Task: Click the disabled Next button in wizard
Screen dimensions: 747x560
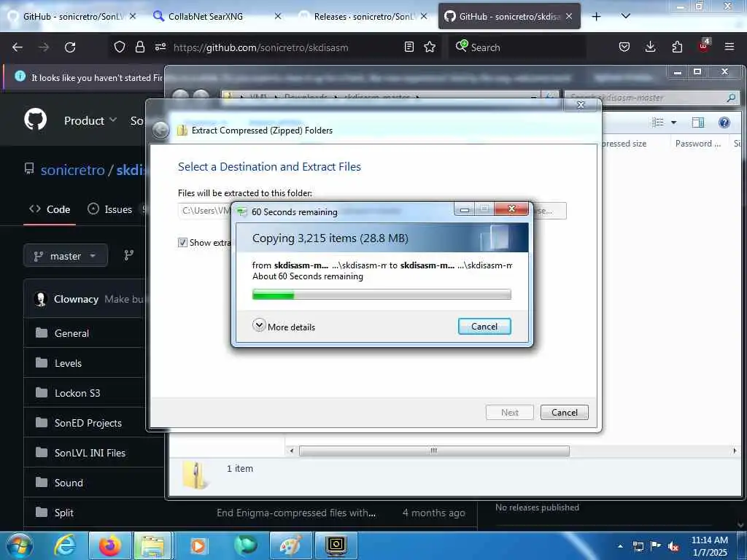Action: [509, 413]
